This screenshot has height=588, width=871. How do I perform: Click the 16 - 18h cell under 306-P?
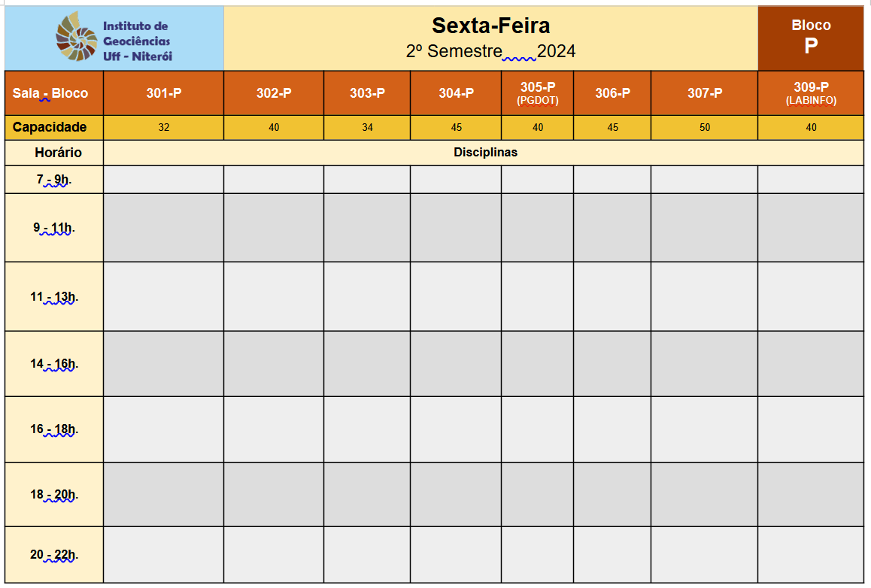tap(612, 429)
